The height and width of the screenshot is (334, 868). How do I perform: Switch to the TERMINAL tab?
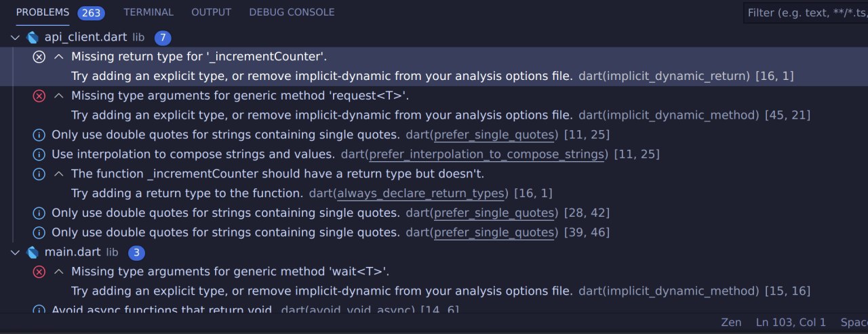pos(149,12)
